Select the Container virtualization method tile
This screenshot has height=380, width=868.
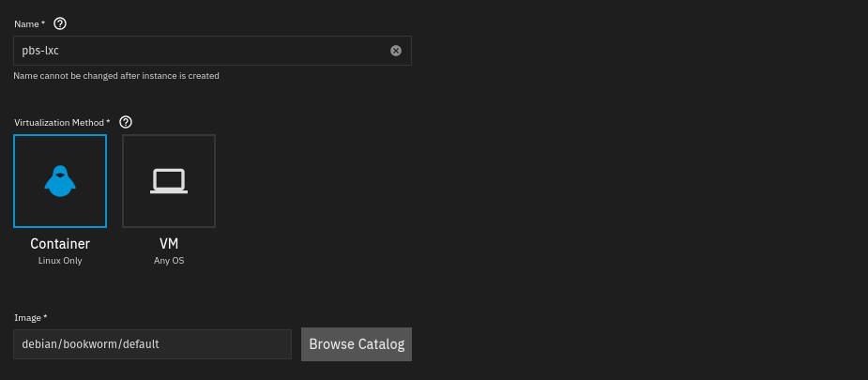point(60,181)
